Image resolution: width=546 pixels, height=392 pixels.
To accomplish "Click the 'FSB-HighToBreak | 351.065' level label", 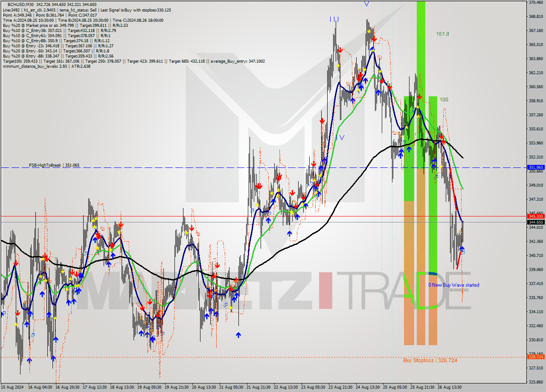I will (54, 165).
